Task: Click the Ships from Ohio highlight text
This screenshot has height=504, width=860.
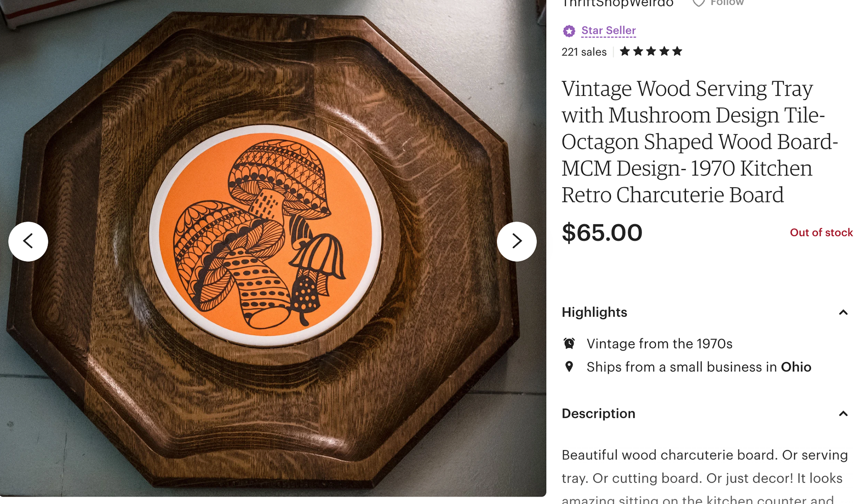Action: [x=699, y=367]
